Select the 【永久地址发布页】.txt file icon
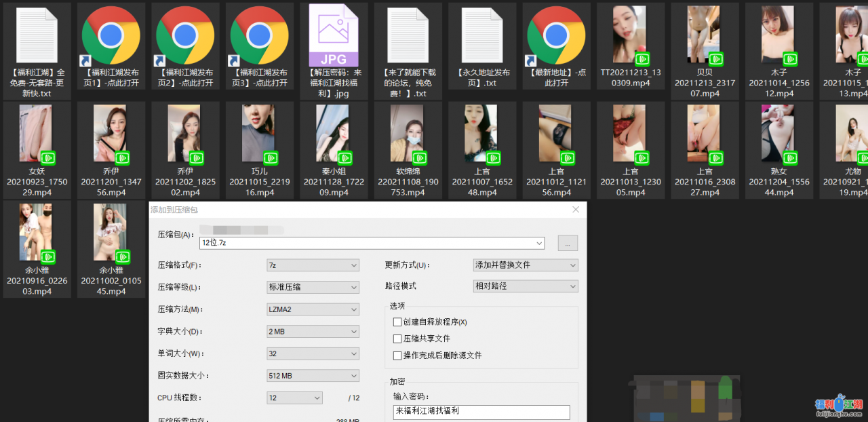Viewport: 868px width, 422px height. pyautogui.click(x=482, y=34)
